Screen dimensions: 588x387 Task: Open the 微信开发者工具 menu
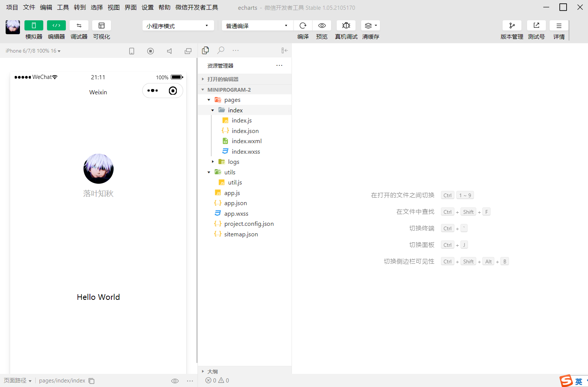point(196,7)
